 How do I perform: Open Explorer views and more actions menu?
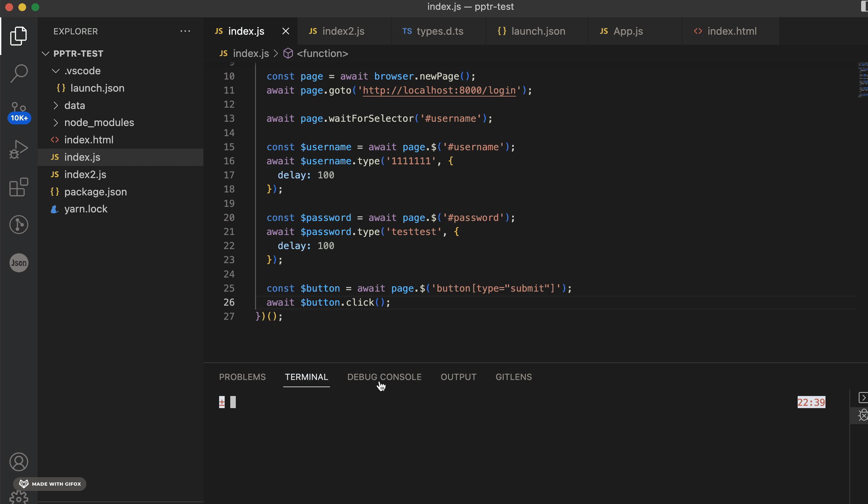pyautogui.click(x=185, y=31)
